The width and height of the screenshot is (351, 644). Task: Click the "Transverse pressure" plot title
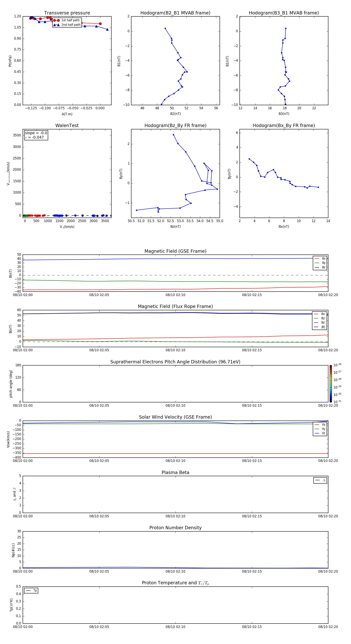point(67,13)
